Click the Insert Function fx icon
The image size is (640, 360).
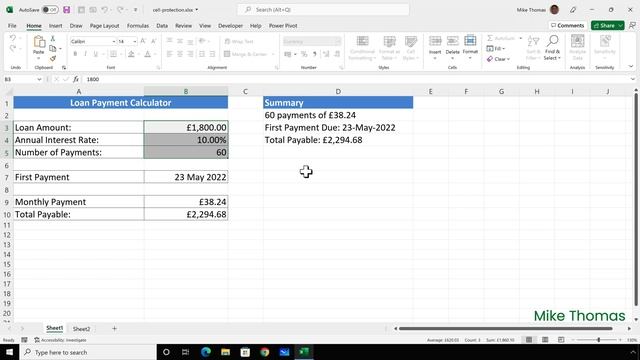point(76,79)
